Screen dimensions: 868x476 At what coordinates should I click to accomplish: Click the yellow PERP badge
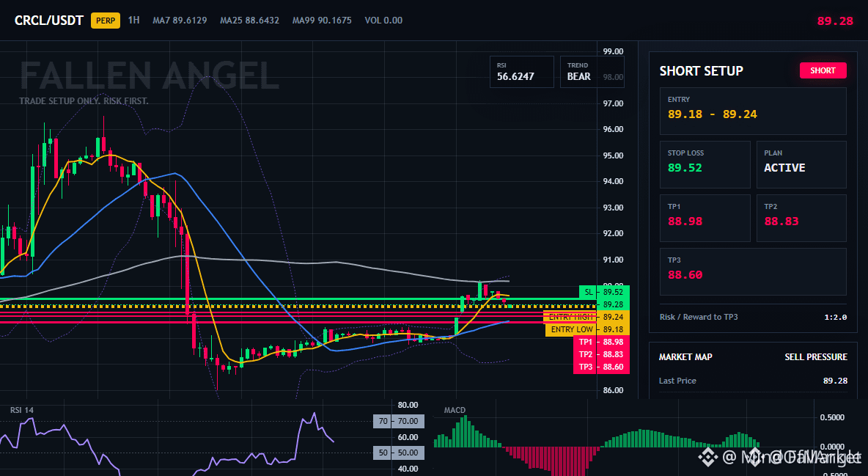point(106,21)
